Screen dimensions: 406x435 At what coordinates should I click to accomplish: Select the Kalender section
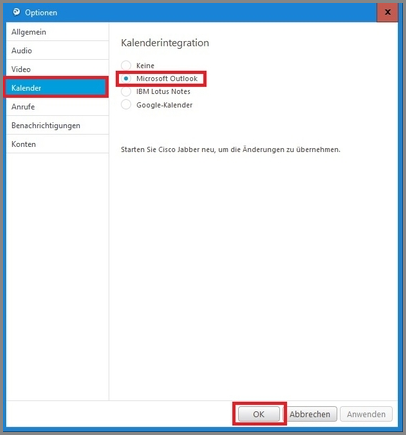point(56,88)
